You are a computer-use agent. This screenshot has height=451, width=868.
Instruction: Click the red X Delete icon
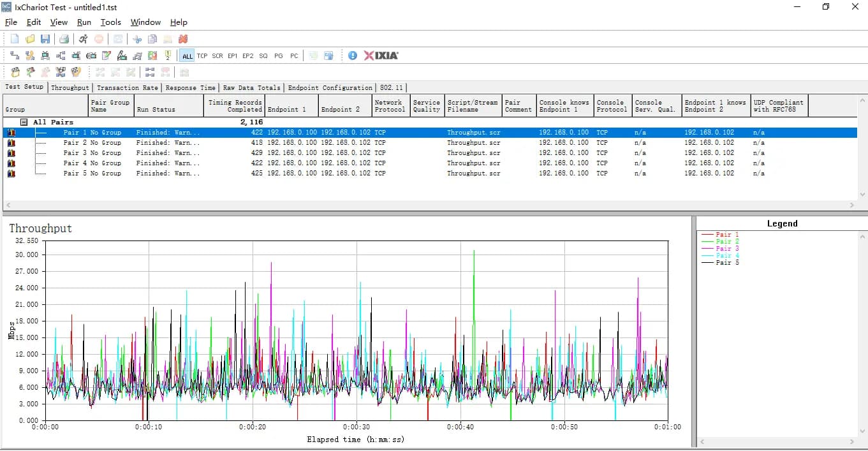coord(183,39)
